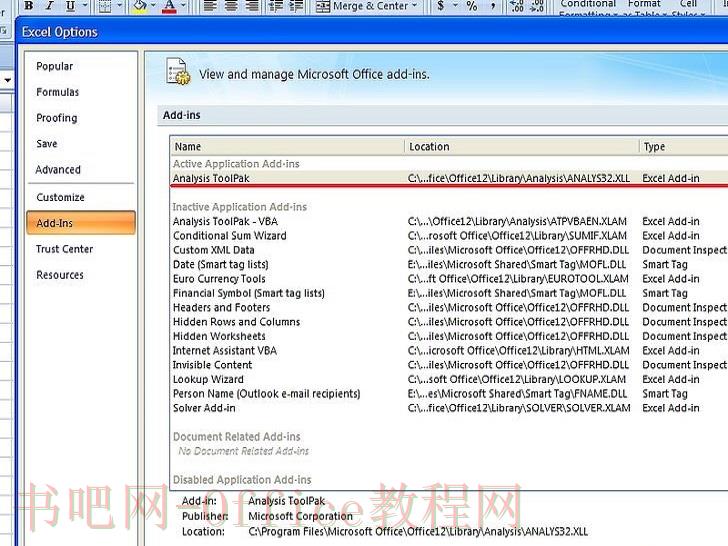Select Solver Add-in row
Viewport: 728px width, 546px height.
click(449, 409)
